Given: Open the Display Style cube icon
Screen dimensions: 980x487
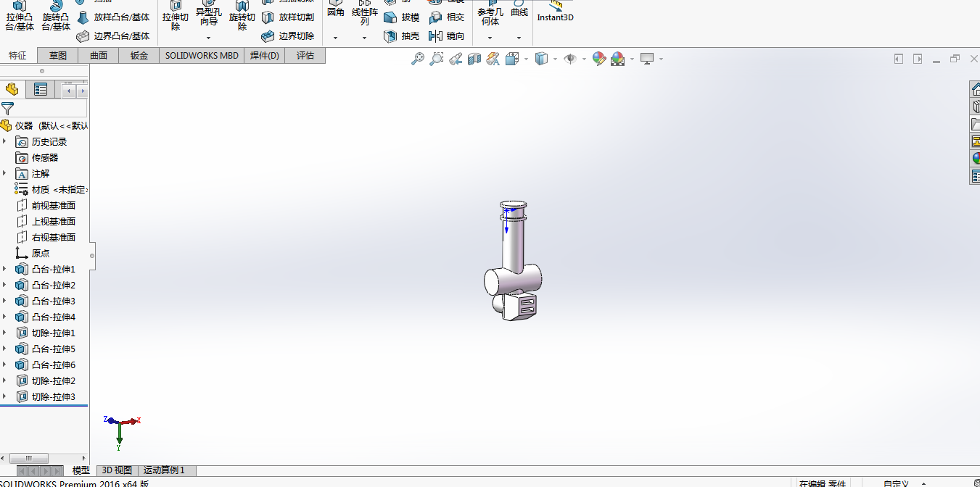Looking at the screenshot, I should point(541,59).
